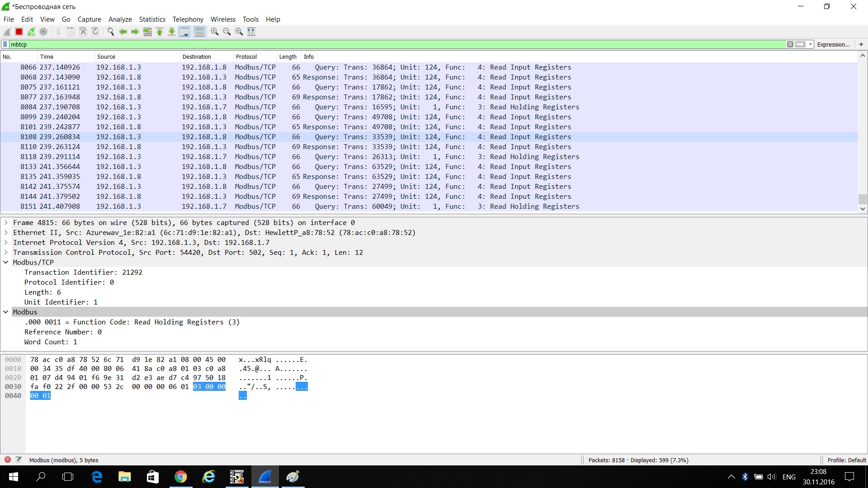Toggle auto-scroll during live capture
The image size is (868, 488).
coord(184,32)
